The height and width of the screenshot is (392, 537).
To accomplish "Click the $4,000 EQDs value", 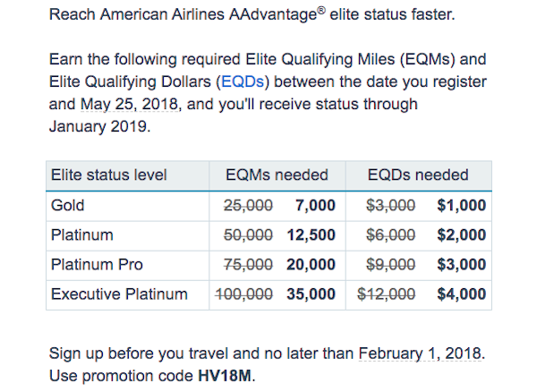I will (462, 294).
